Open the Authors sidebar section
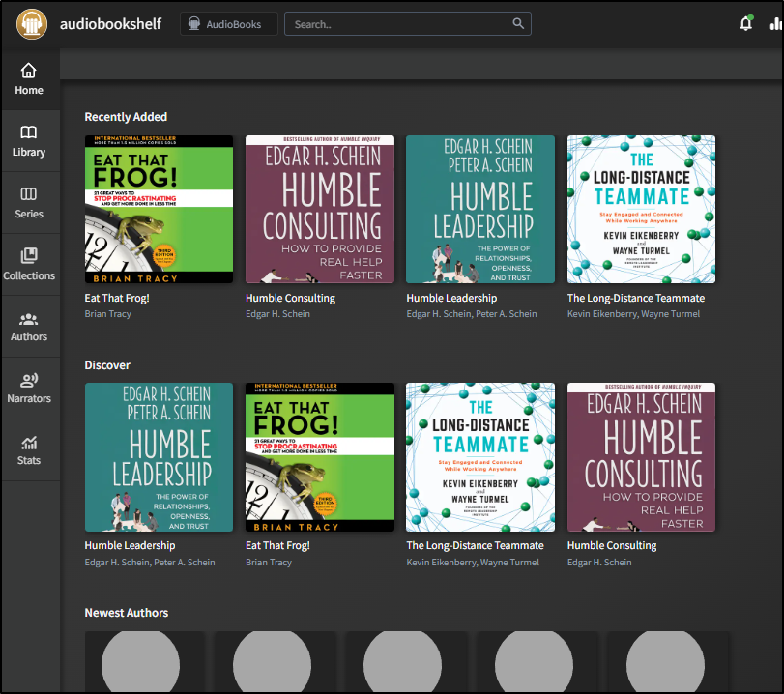This screenshot has width=784, height=694. click(x=29, y=327)
